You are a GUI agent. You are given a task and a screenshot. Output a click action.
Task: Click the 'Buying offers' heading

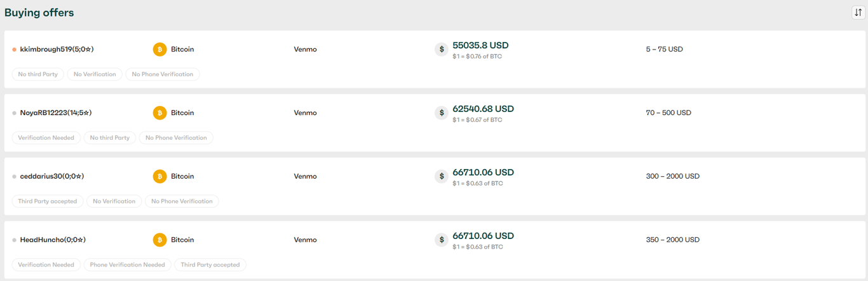[x=39, y=13]
